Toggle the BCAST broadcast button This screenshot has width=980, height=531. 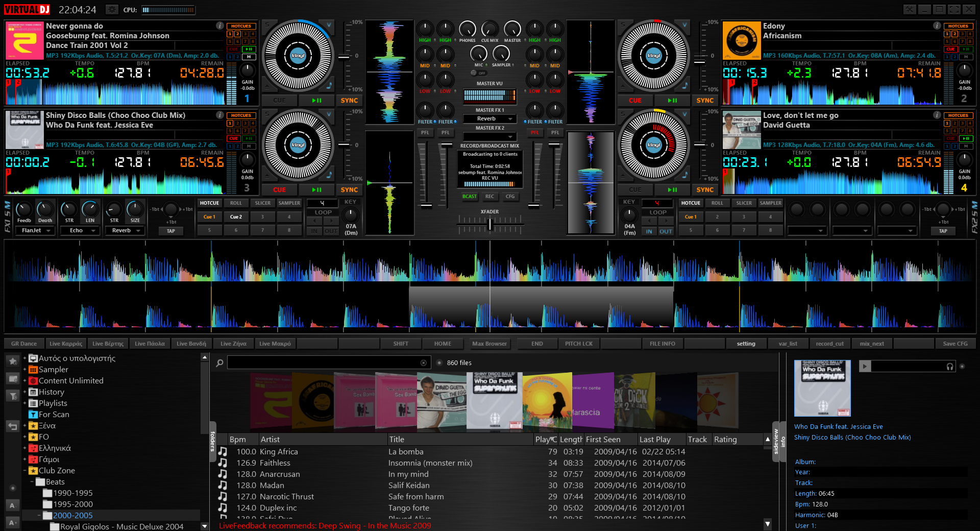[x=469, y=197]
